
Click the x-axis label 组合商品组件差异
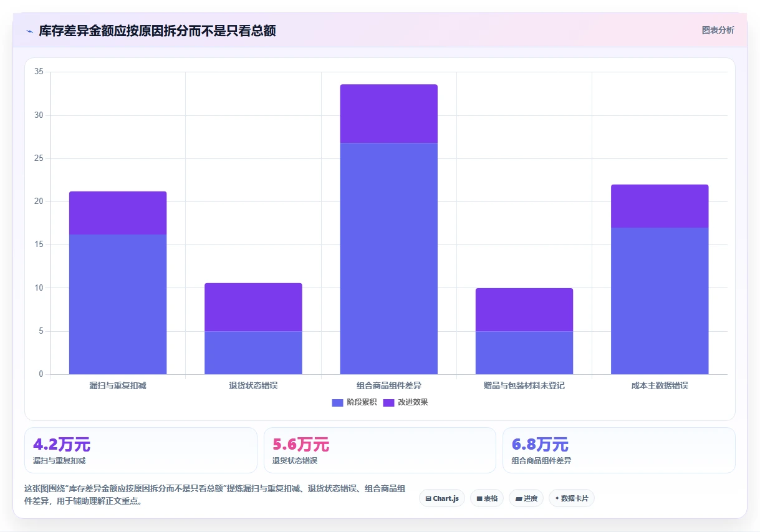click(x=388, y=385)
